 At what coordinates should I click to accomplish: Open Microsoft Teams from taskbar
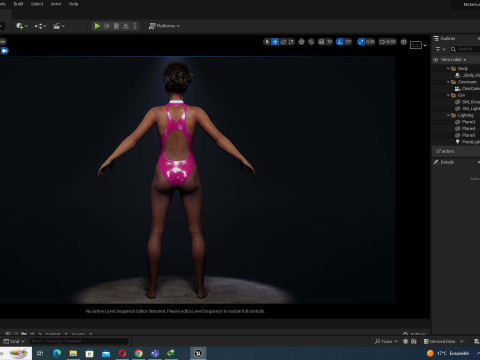tap(155, 353)
